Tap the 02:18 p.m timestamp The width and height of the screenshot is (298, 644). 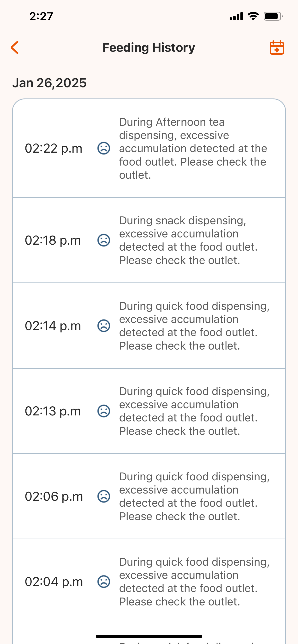pos(53,240)
